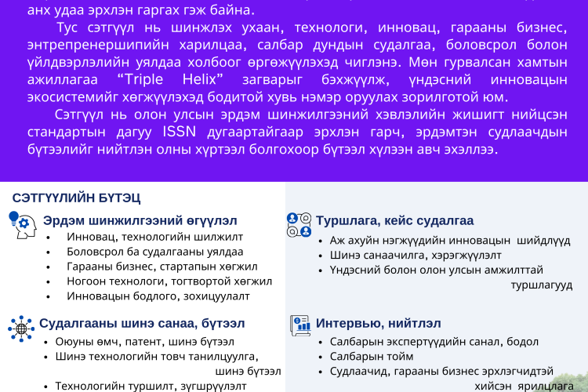The width and height of the screenshot is (588, 392).
Task: Select heading Судалгааны шинэ санаа, бүтээл
Action: tap(142, 323)
